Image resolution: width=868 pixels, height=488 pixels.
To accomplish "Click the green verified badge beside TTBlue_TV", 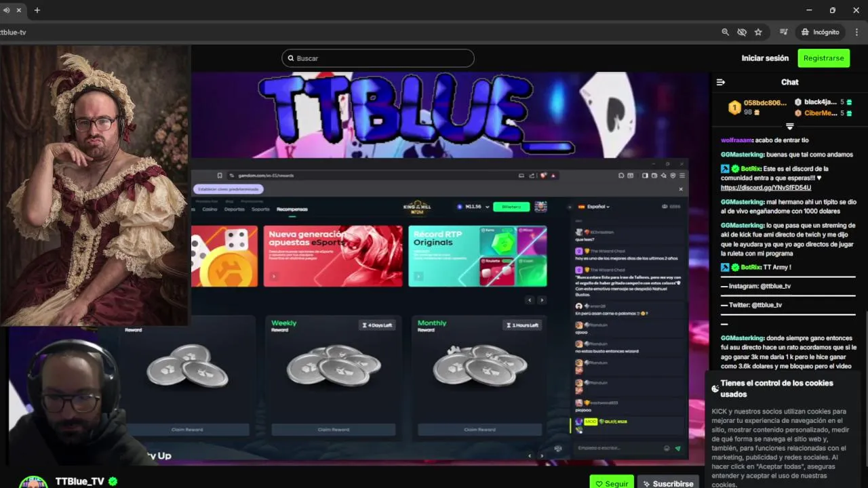I will coord(113,481).
